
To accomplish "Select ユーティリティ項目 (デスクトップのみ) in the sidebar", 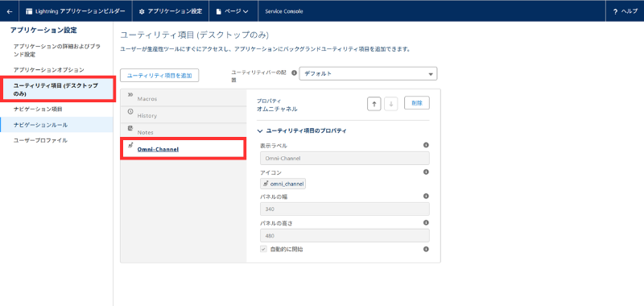I will coord(57,89).
